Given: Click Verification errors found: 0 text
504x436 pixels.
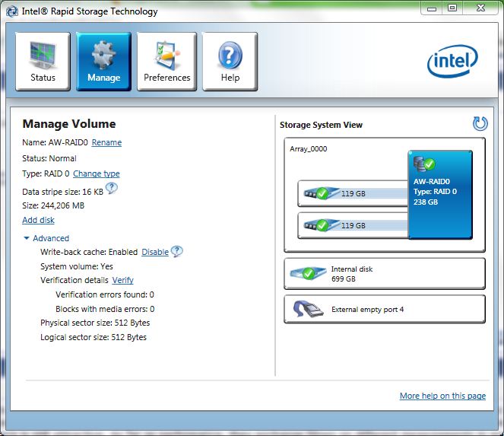Looking at the screenshot, I should coord(105,294).
